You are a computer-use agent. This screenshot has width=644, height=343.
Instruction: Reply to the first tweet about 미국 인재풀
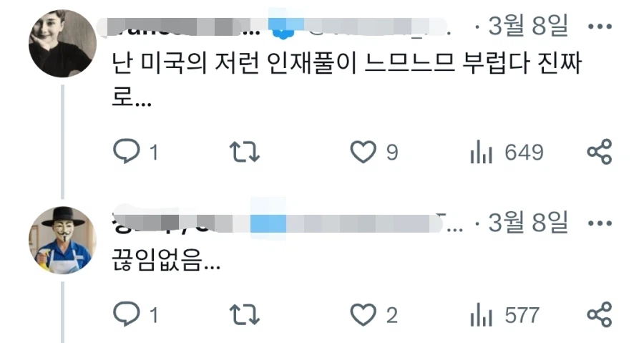[x=127, y=152]
